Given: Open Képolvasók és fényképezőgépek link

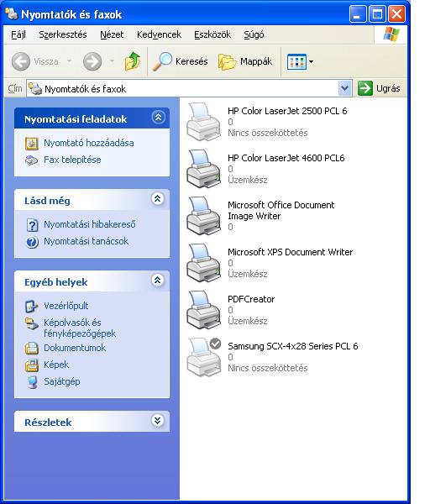Looking at the screenshot, I should (80, 328).
